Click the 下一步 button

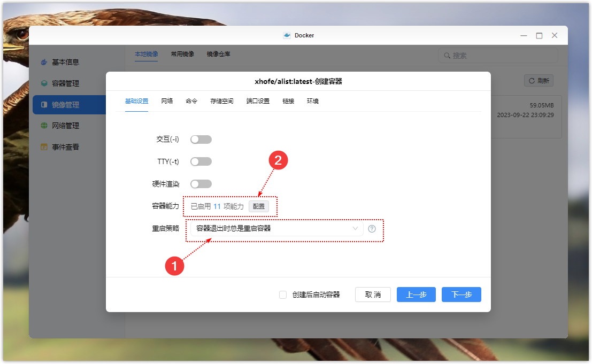462,295
